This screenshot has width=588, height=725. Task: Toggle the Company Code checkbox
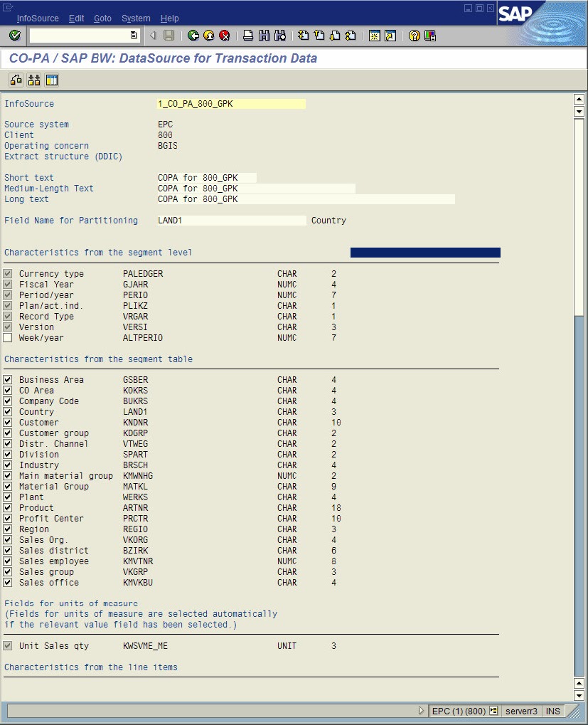(x=7, y=401)
